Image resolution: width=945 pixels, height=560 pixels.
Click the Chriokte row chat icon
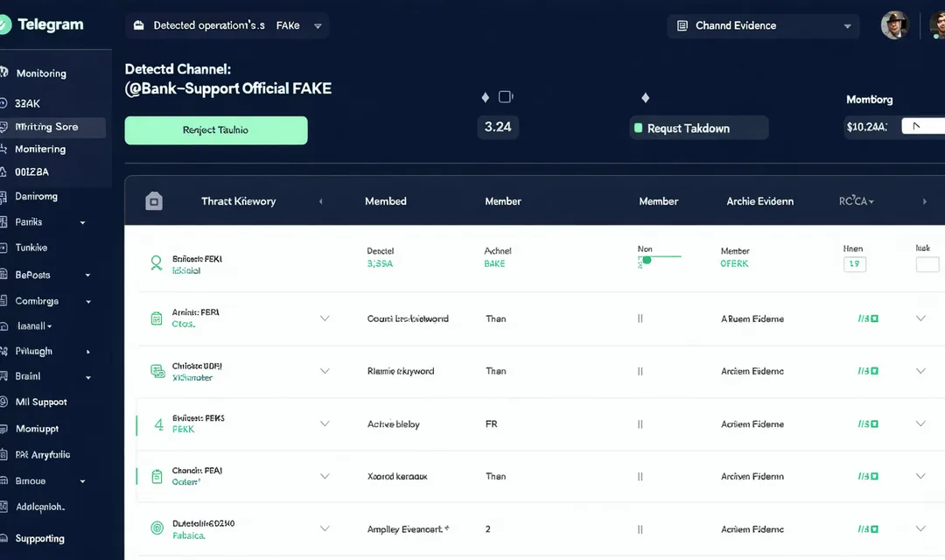pos(157,371)
